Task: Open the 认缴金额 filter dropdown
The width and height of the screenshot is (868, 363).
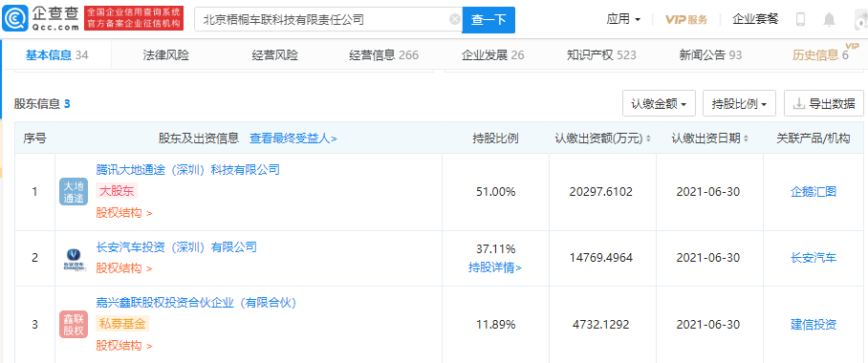Action: pos(659,103)
